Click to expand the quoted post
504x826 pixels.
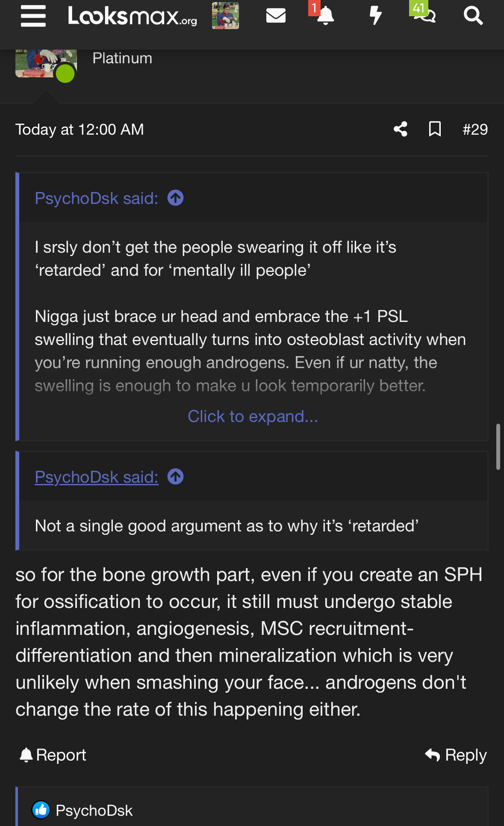point(253,416)
